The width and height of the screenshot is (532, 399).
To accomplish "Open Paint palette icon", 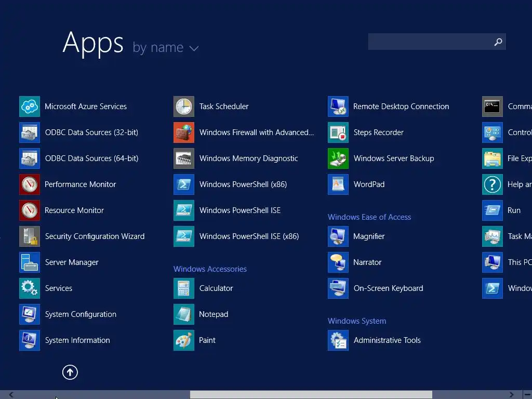I will [x=184, y=340].
